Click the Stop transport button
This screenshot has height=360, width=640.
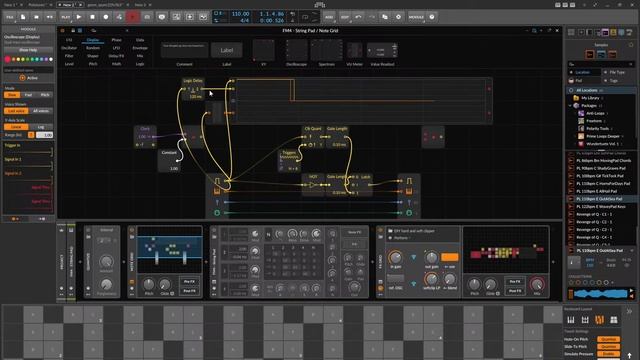[92, 17]
